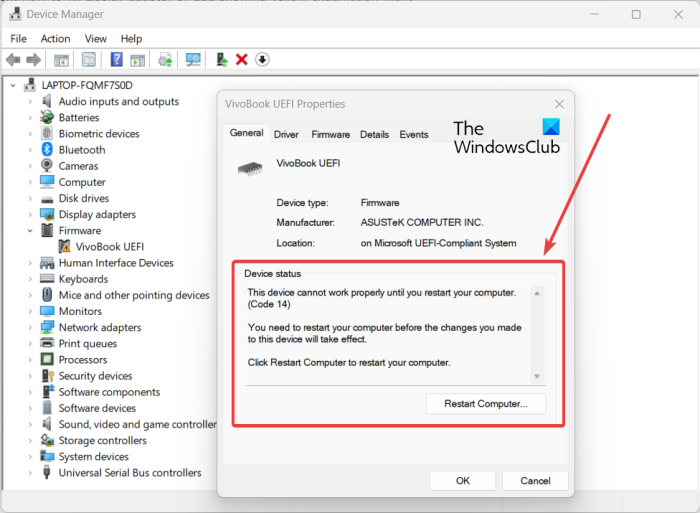Expand the Software components category
700x513 pixels.
coord(30,392)
